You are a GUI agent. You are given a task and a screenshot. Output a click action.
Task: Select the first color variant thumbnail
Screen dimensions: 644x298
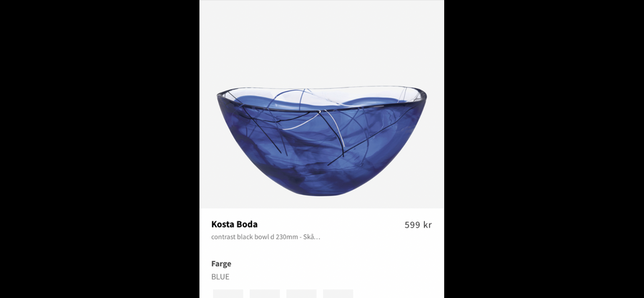coord(228,293)
